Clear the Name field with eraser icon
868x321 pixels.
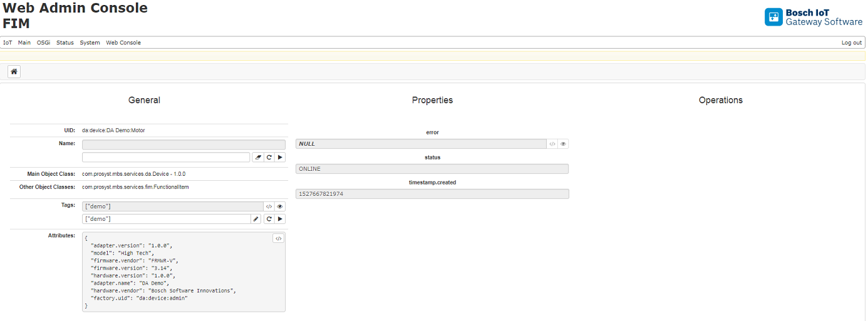pyautogui.click(x=257, y=157)
